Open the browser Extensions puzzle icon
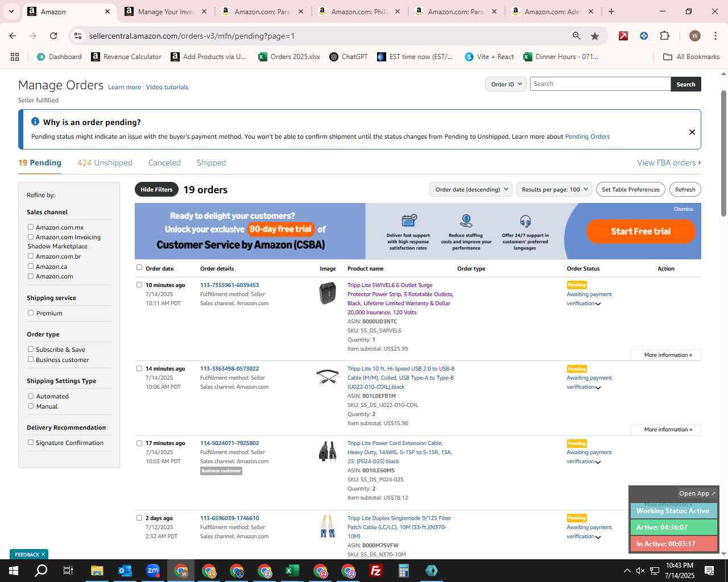 pyautogui.click(x=664, y=36)
